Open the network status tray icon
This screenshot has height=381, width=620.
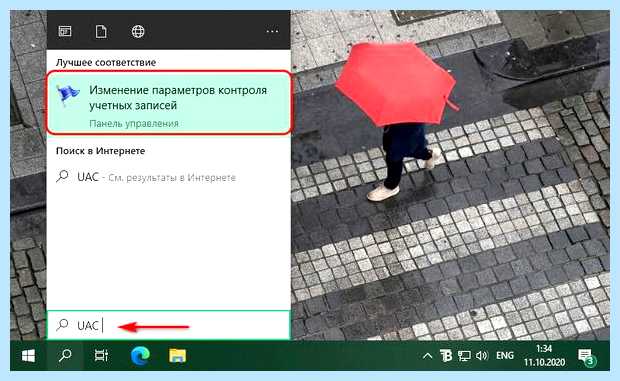[464, 356]
